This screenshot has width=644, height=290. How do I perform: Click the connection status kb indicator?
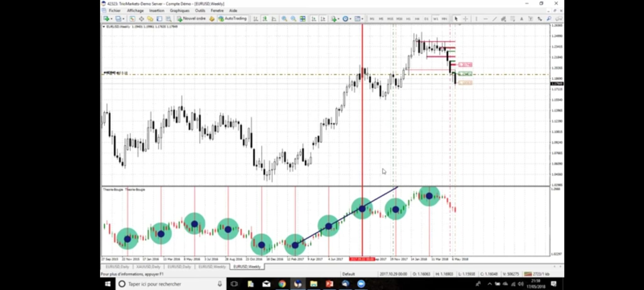537,274
